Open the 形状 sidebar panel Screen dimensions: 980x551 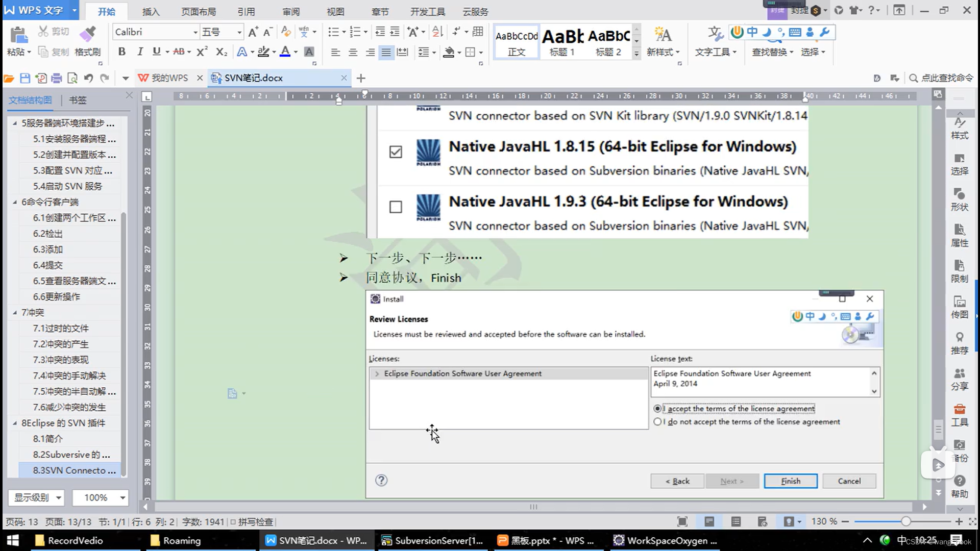(960, 199)
